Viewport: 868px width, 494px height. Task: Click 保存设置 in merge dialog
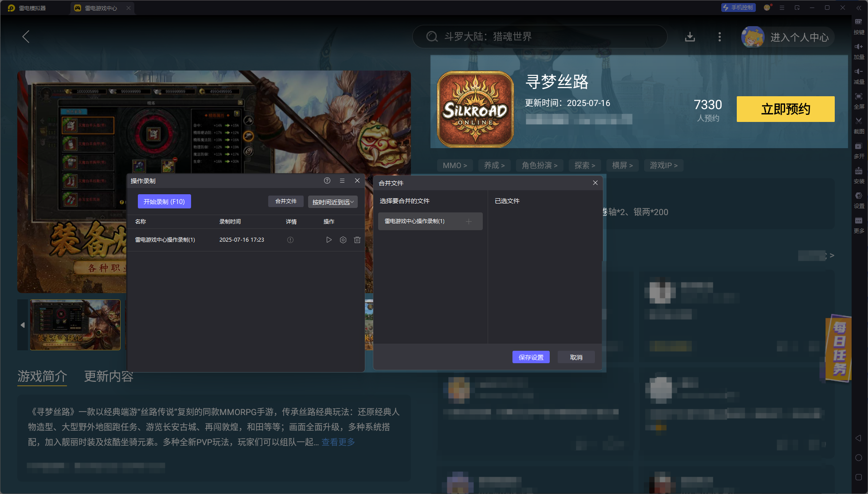tap(531, 357)
